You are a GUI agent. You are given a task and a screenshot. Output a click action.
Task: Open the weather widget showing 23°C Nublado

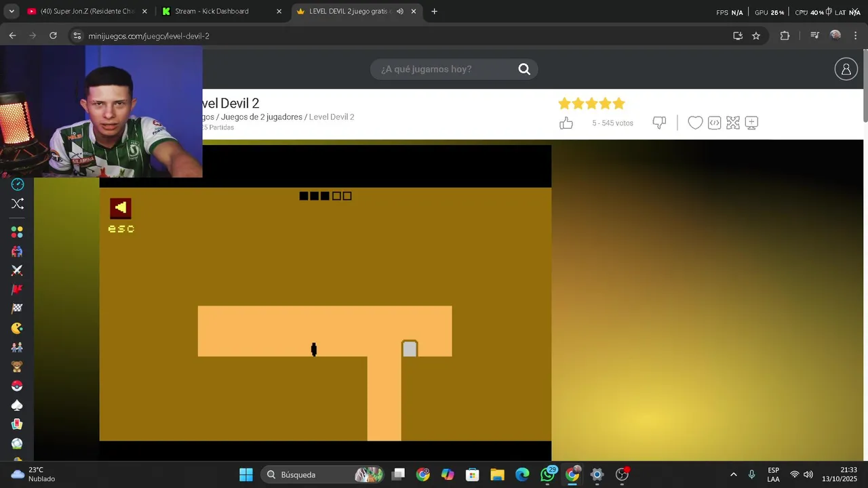click(34, 474)
